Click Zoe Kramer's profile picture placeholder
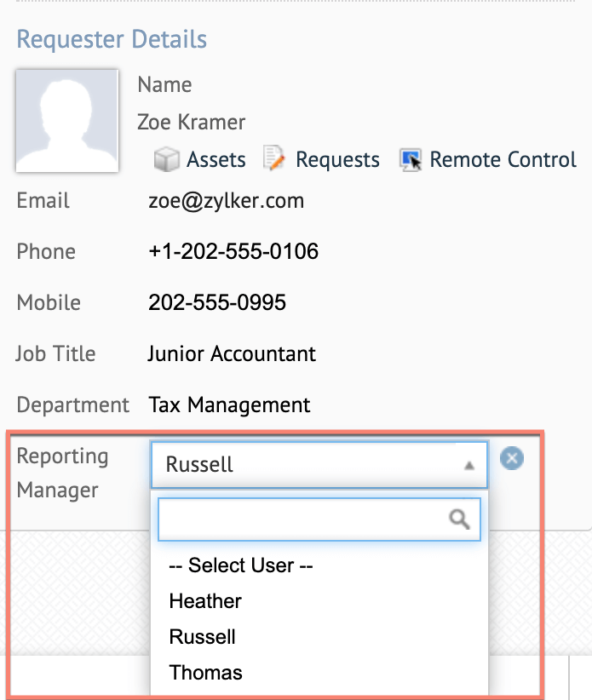 tap(67, 120)
